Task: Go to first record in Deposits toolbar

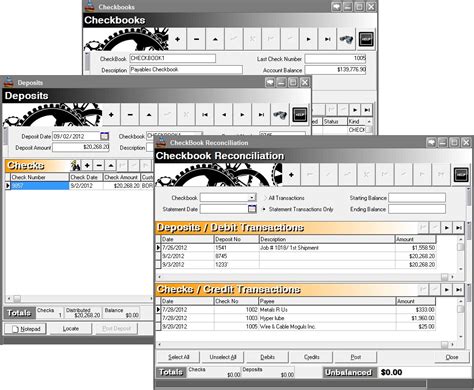Action: click(x=205, y=114)
